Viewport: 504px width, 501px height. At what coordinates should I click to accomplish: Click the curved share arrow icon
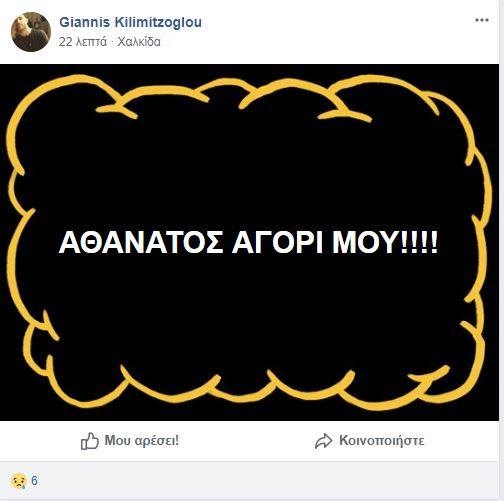(x=323, y=441)
